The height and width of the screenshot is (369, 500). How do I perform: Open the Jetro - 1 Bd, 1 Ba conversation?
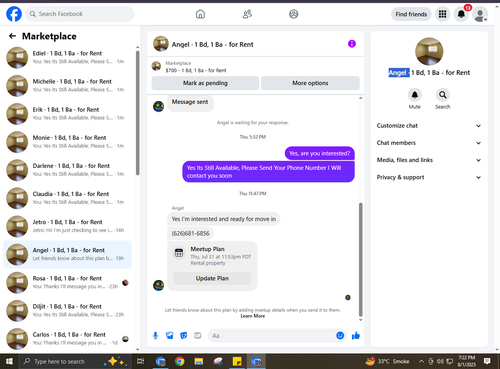click(67, 226)
